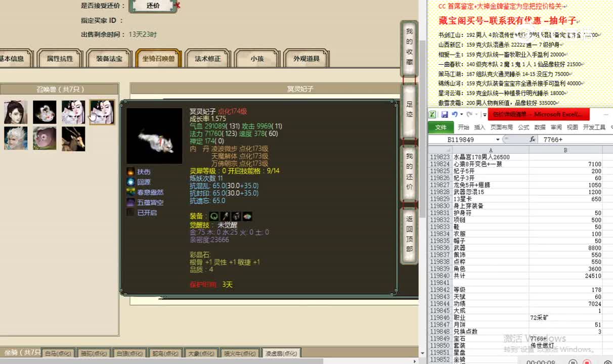This screenshot has width=613, height=364.
Task: Click the second pet equipment icon
Action: (x=225, y=216)
